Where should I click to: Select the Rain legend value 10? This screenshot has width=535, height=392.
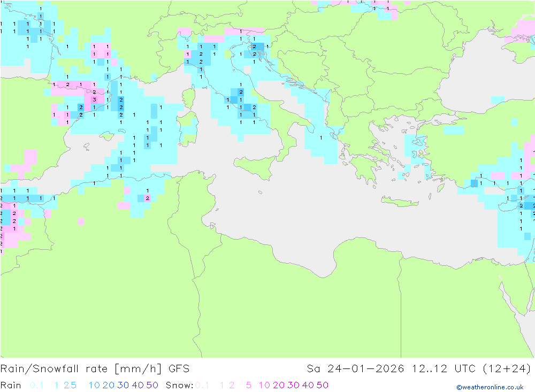[94, 385]
